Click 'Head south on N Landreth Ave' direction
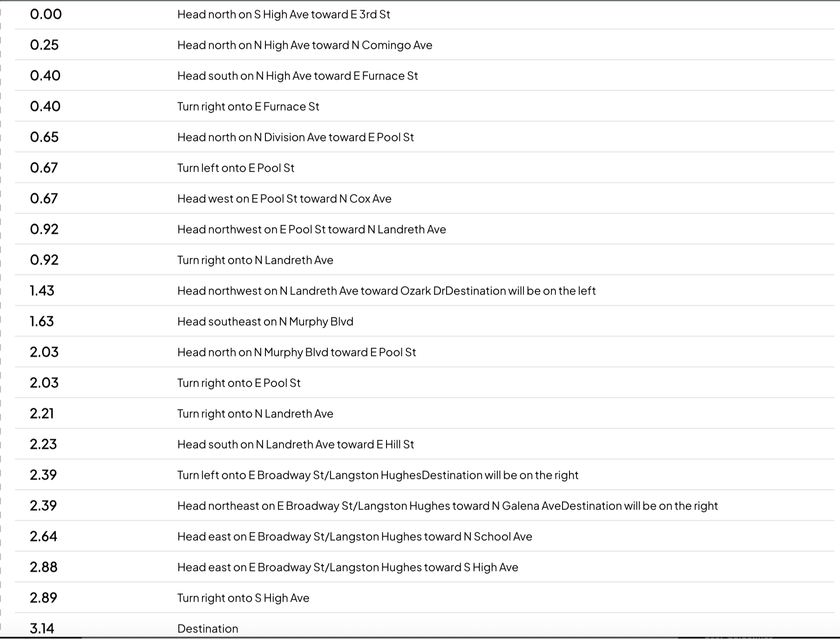840x639 pixels. tap(424, 444)
